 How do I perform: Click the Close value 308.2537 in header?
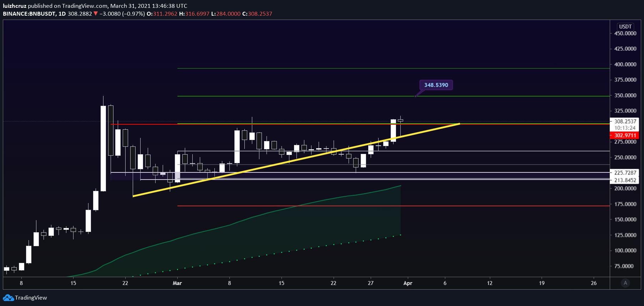(x=260, y=14)
